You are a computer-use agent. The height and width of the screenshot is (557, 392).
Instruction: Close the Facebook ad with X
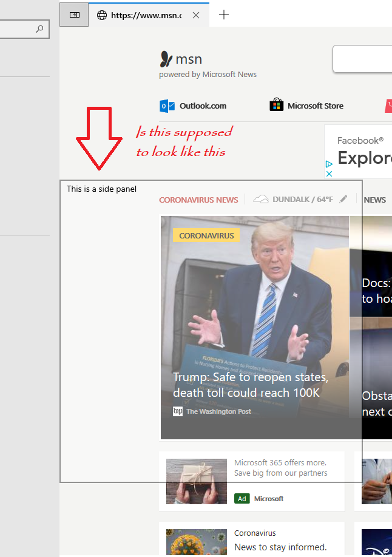click(329, 174)
